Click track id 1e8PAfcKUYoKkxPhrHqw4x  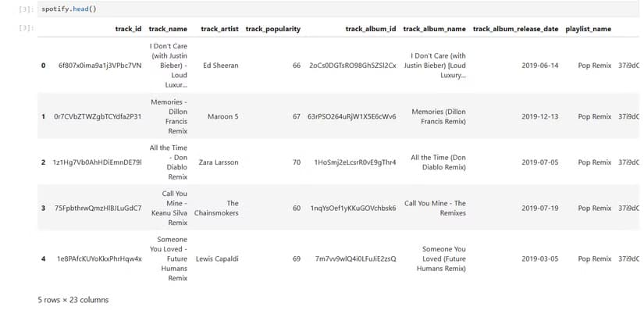coord(99,259)
